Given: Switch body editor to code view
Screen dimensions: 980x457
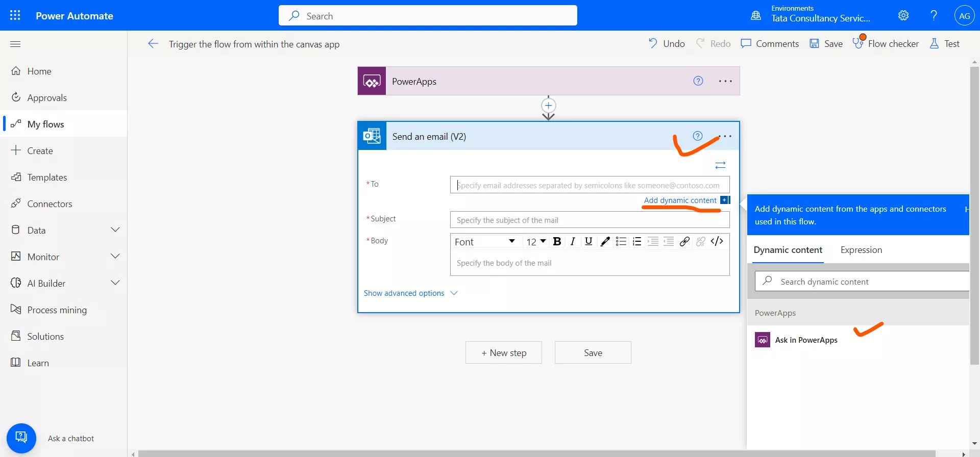Looking at the screenshot, I should [x=717, y=242].
